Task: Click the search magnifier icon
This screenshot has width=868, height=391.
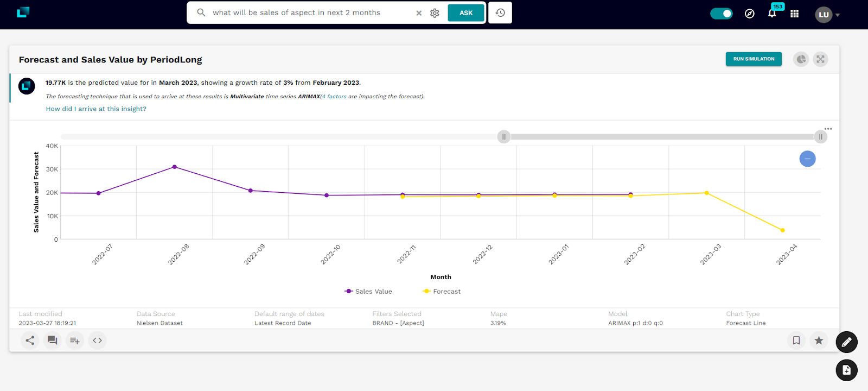Action: coord(201,12)
